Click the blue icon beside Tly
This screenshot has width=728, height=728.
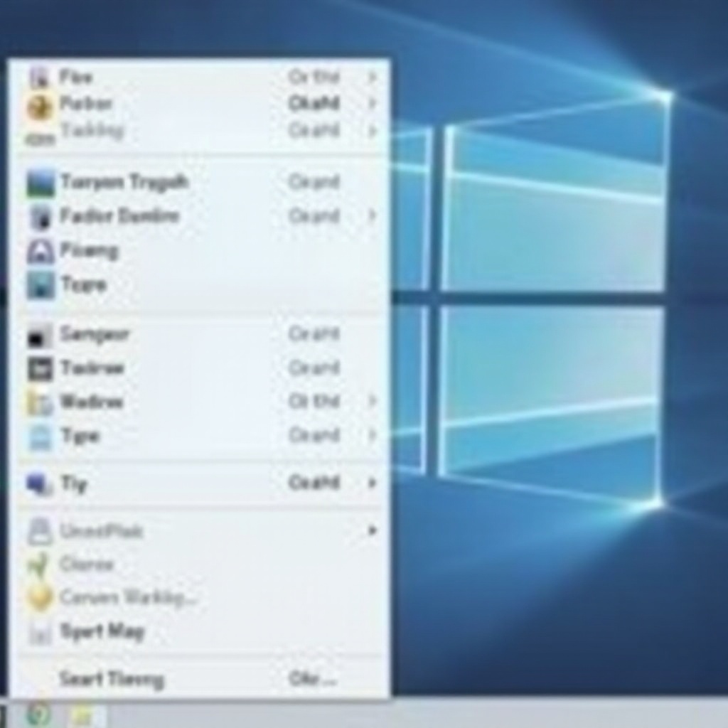(x=39, y=483)
